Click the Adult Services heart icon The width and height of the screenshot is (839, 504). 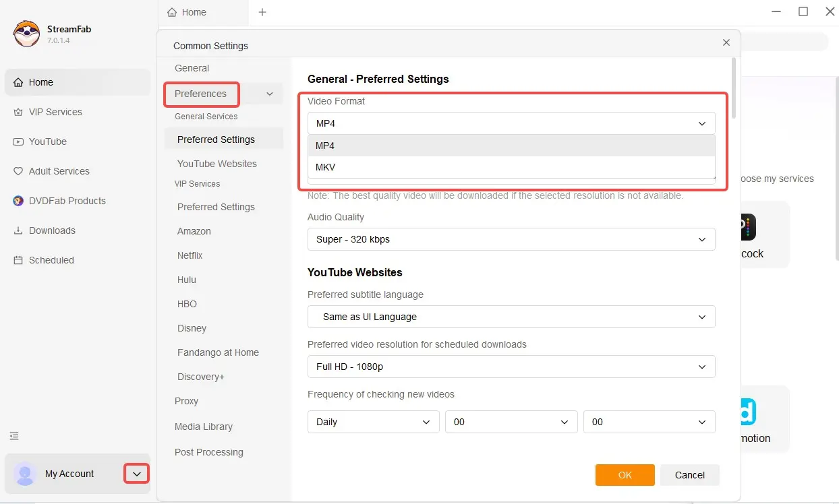point(18,171)
